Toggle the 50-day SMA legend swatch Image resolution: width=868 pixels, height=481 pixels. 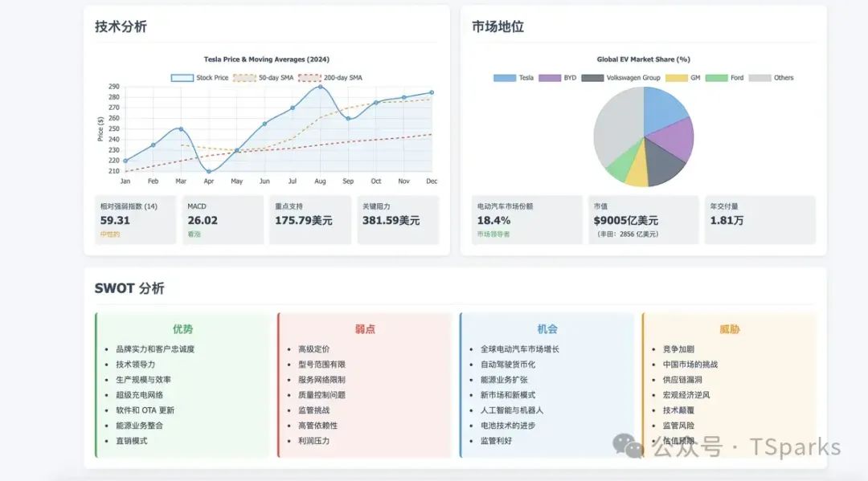coord(244,78)
